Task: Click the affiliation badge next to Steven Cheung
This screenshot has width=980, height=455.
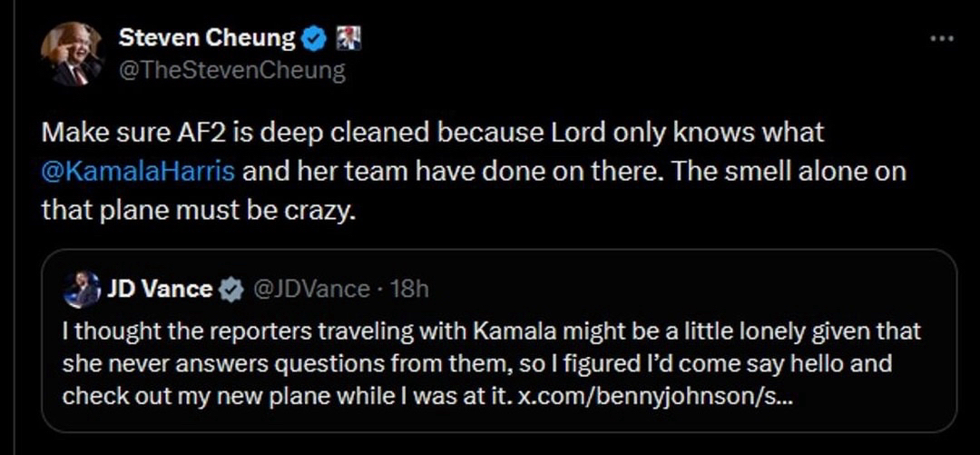Action: click(348, 38)
